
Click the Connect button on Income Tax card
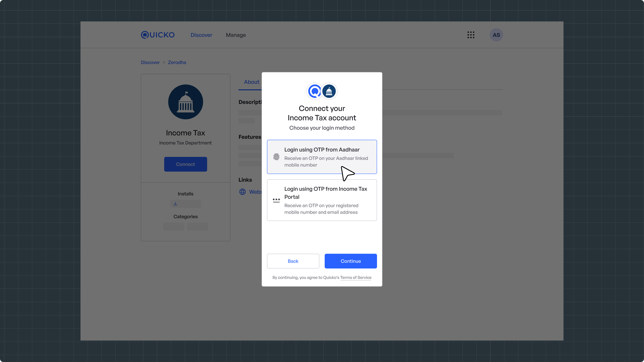185,164
